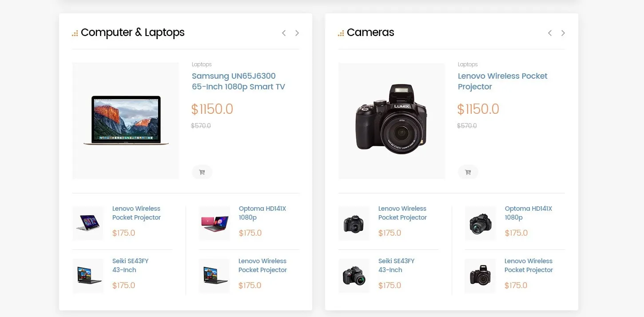Add featured Lumix camera product to cart
644x317 pixels.
pyautogui.click(x=468, y=172)
